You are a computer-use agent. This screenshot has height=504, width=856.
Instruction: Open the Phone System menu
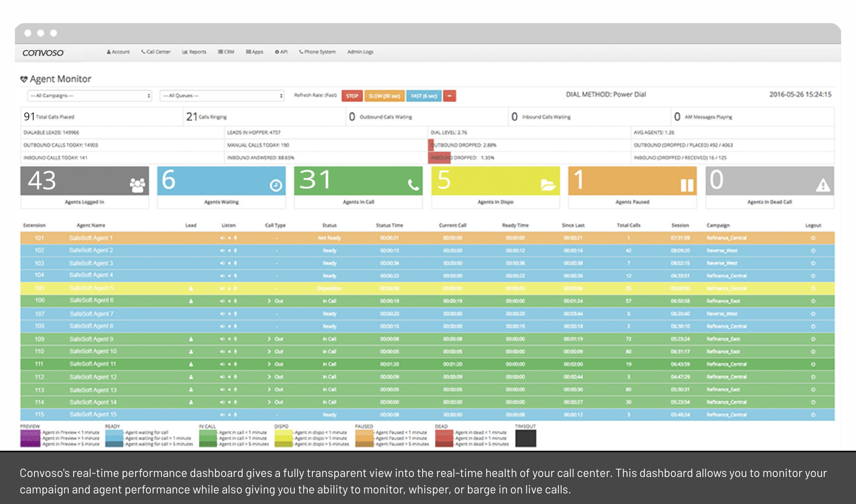pyautogui.click(x=317, y=52)
